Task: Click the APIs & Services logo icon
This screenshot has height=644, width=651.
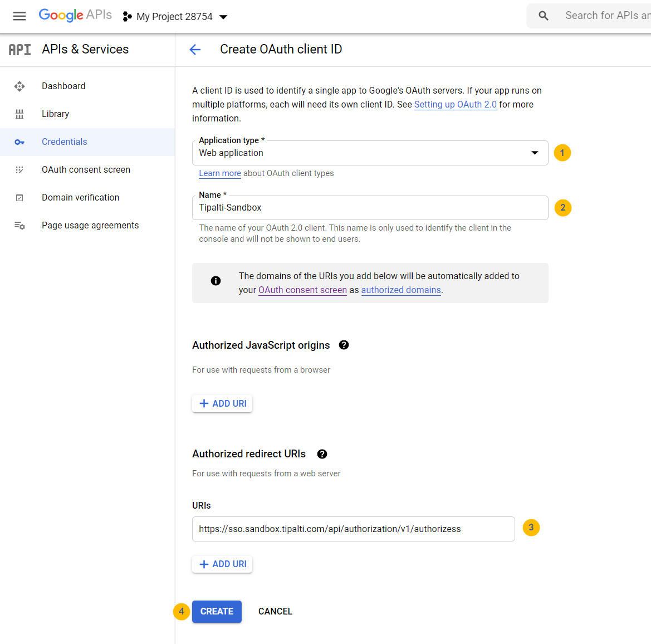Action: coord(19,49)
